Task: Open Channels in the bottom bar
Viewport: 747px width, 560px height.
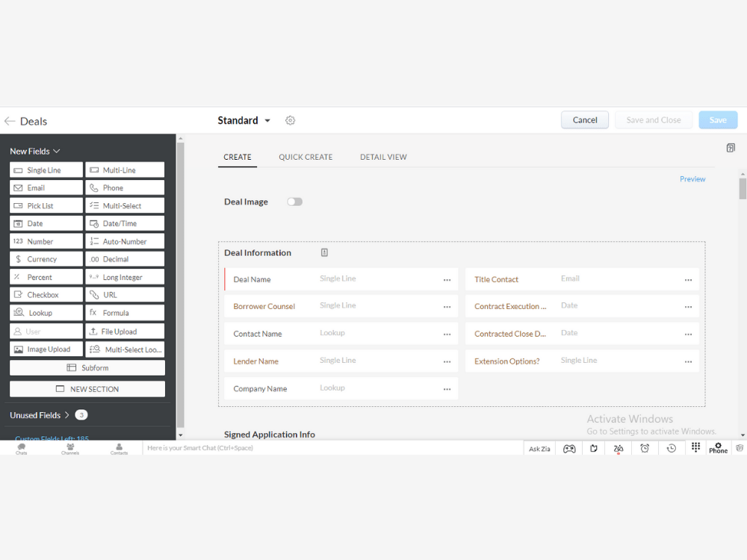Action: click(70, 448)
